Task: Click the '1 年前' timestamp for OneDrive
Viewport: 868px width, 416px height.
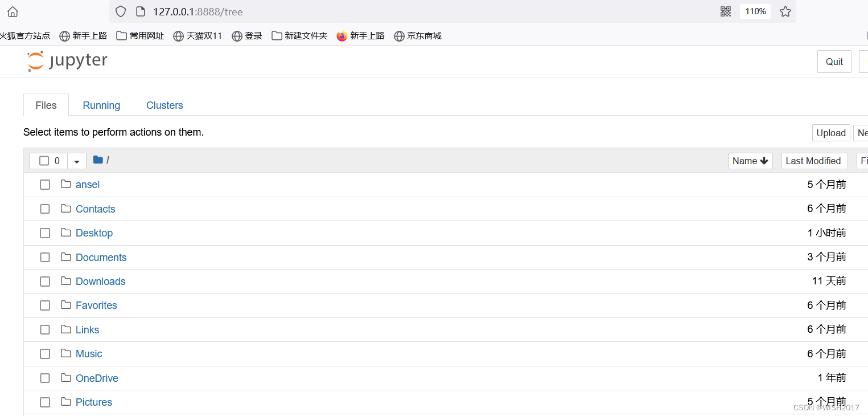Action: pyautogui.click(x=832, y=378)
